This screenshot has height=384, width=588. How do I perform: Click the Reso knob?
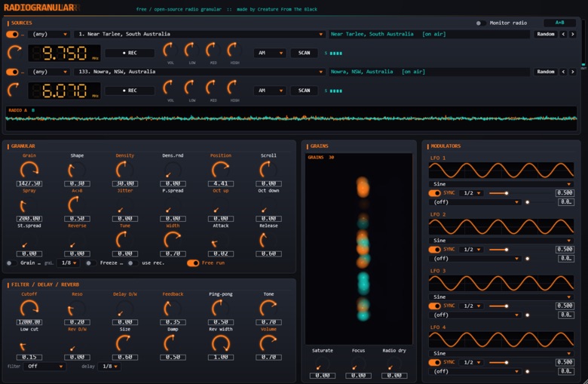click(77, 309)
